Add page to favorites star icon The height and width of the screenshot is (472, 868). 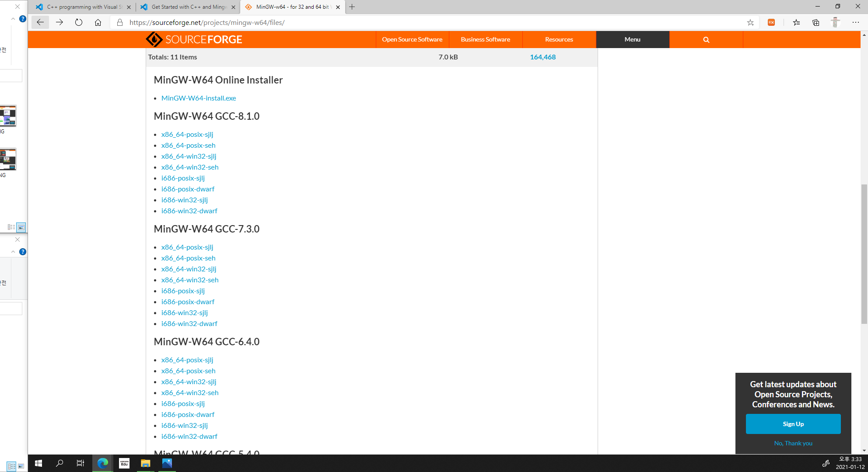[750, 22]
